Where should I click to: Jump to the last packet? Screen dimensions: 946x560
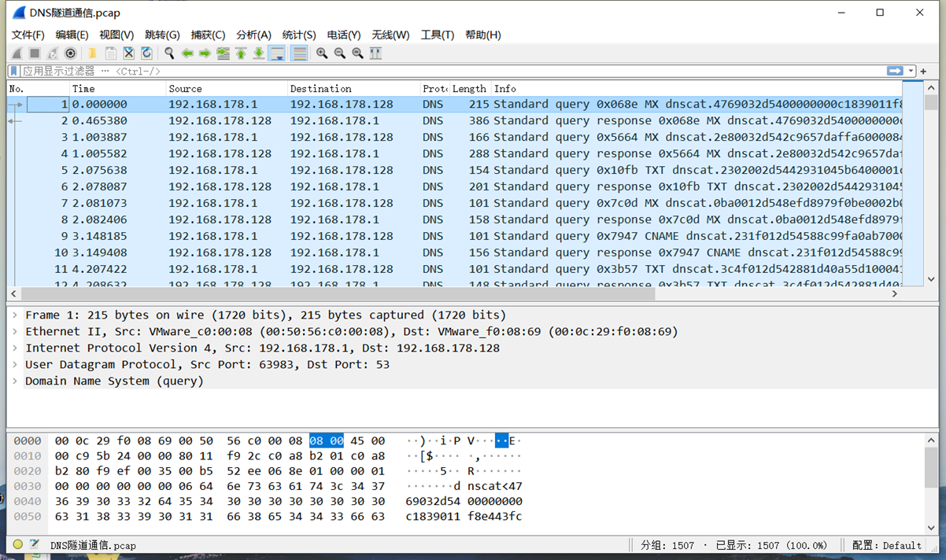(258, 53)
